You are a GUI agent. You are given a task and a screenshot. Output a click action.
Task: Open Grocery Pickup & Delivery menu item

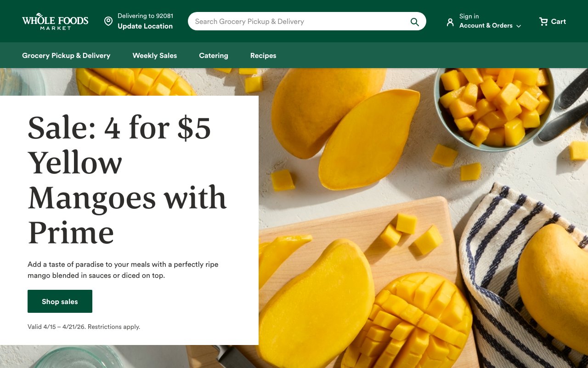(66, 56)
